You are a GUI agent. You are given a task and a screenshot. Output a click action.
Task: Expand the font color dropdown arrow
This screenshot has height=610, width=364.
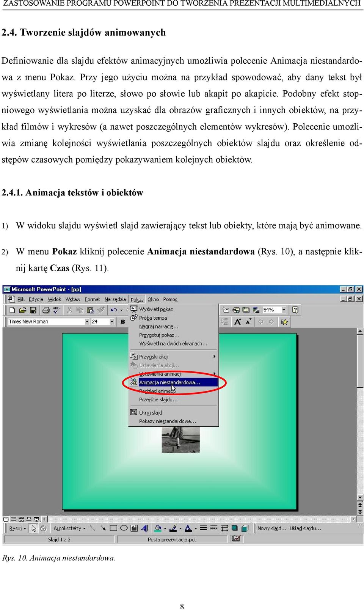pos(196,528)
